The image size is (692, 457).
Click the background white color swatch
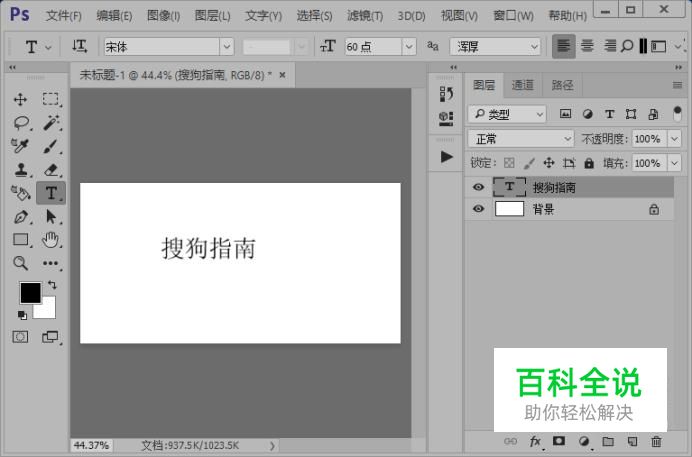tap(46, 311)
